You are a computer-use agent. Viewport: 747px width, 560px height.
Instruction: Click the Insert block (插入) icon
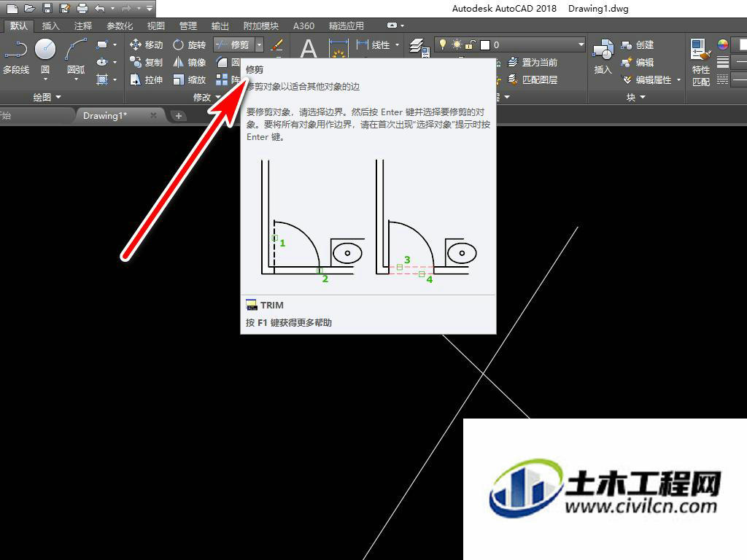603,57
